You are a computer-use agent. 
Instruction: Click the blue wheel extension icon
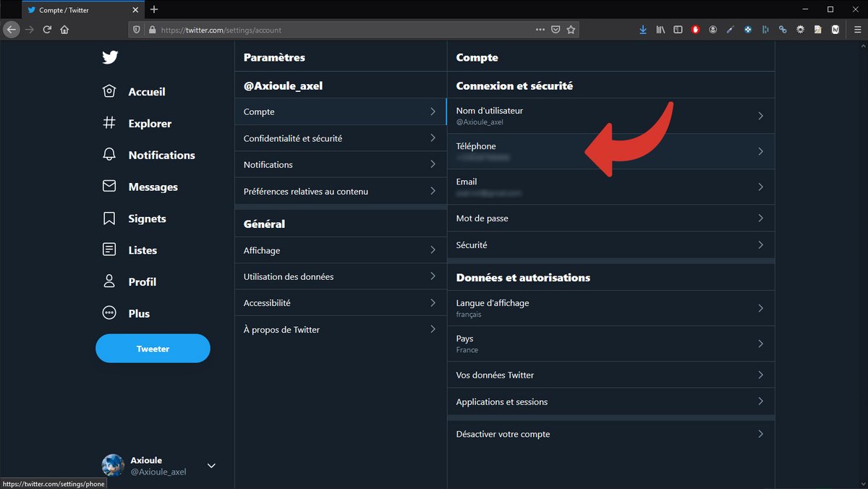pos(748,30)
